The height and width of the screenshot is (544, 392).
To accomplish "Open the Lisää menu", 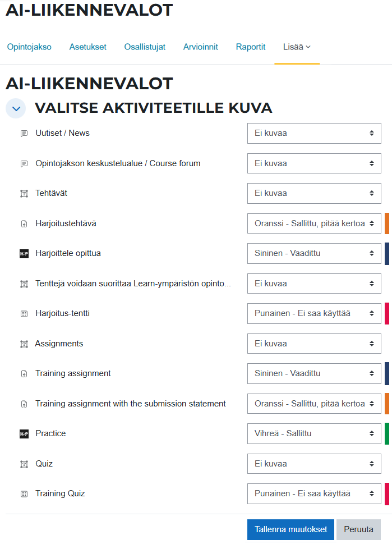I will (297, 48).
